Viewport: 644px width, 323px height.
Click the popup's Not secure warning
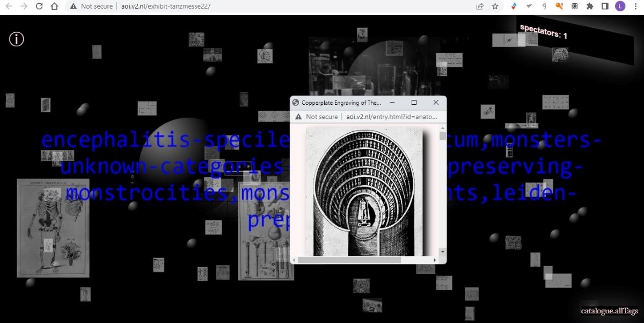[x=317, y=117]
